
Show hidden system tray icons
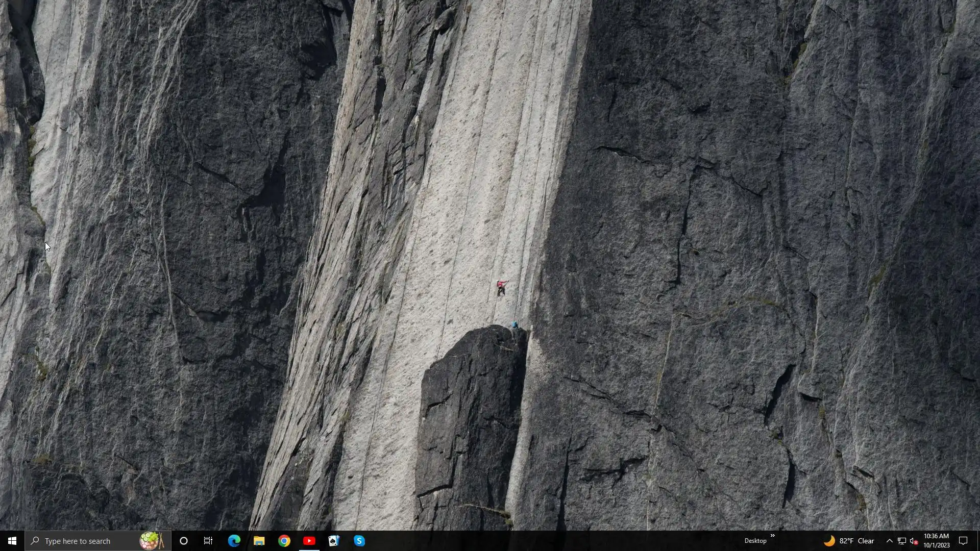889,541
